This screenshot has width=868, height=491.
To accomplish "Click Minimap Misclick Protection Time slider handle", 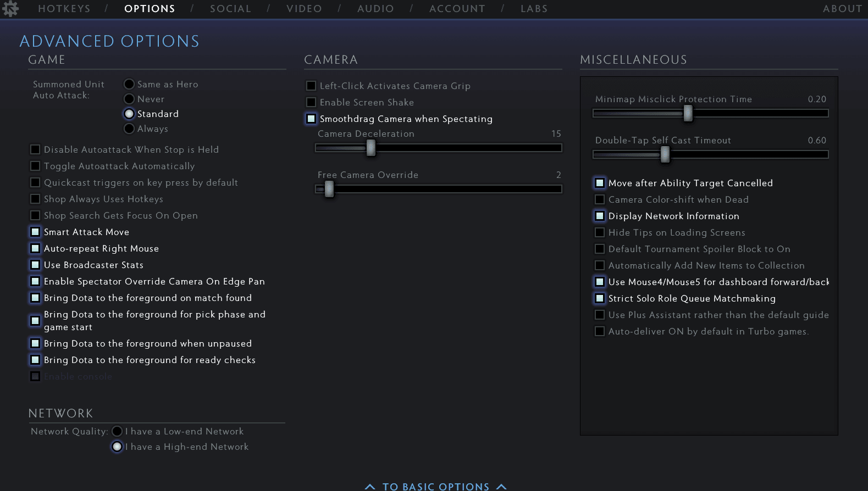I will (x=688, y=113).
